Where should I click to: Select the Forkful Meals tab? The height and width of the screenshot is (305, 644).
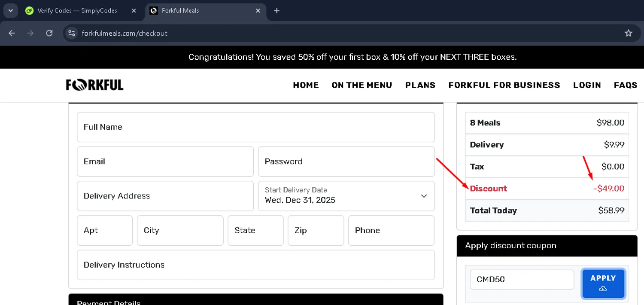(x=205, y=11)
